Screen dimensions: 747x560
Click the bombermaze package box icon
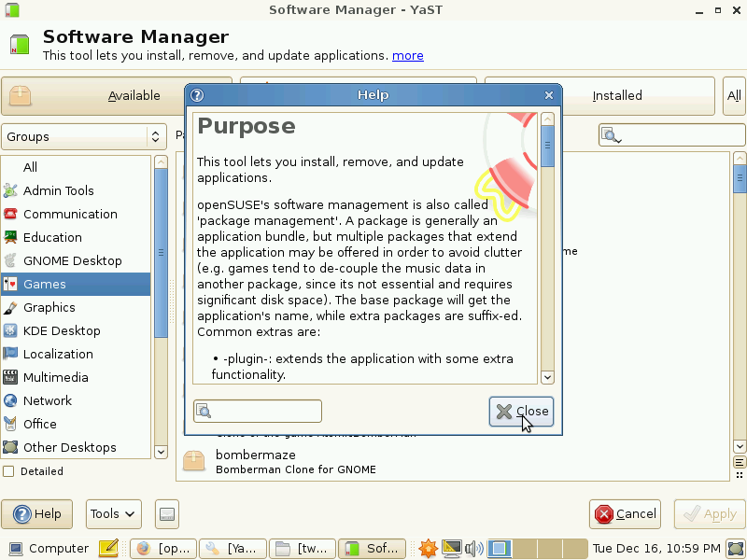click(194, 461)
